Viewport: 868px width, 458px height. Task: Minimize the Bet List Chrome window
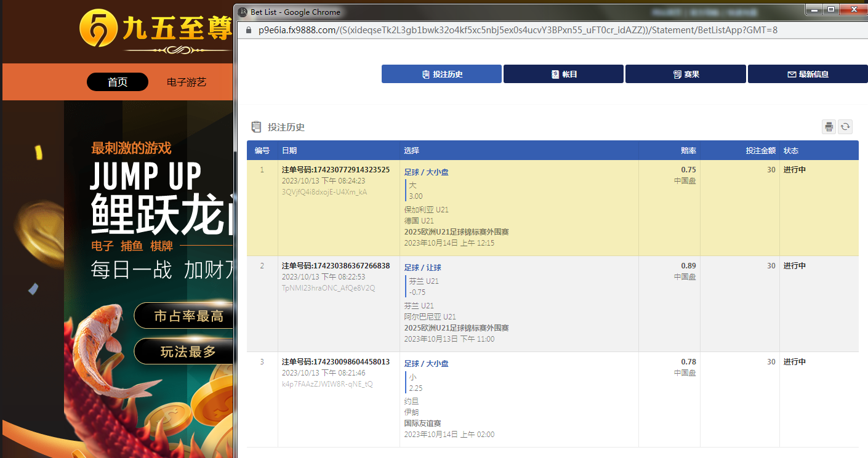[814, 9]
